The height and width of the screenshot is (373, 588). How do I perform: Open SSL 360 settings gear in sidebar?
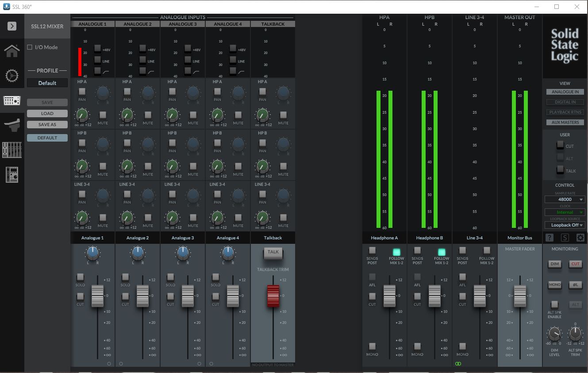(12, 76)
